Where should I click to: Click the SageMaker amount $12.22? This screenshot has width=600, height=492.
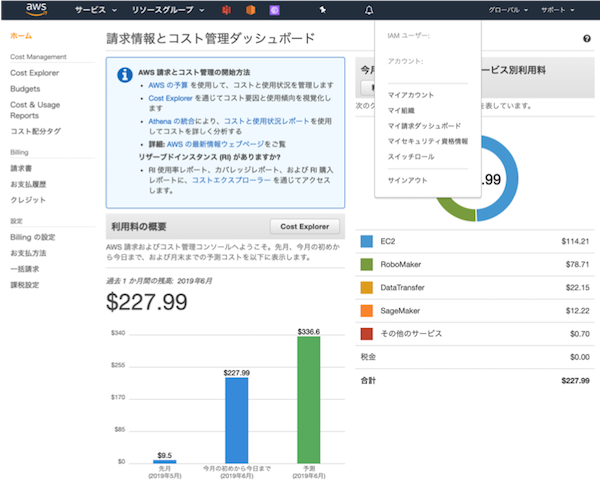tap(577, 311)
